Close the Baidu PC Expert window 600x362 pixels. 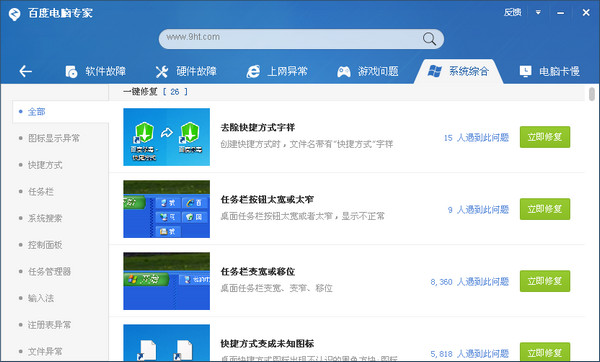pos(586,13)
